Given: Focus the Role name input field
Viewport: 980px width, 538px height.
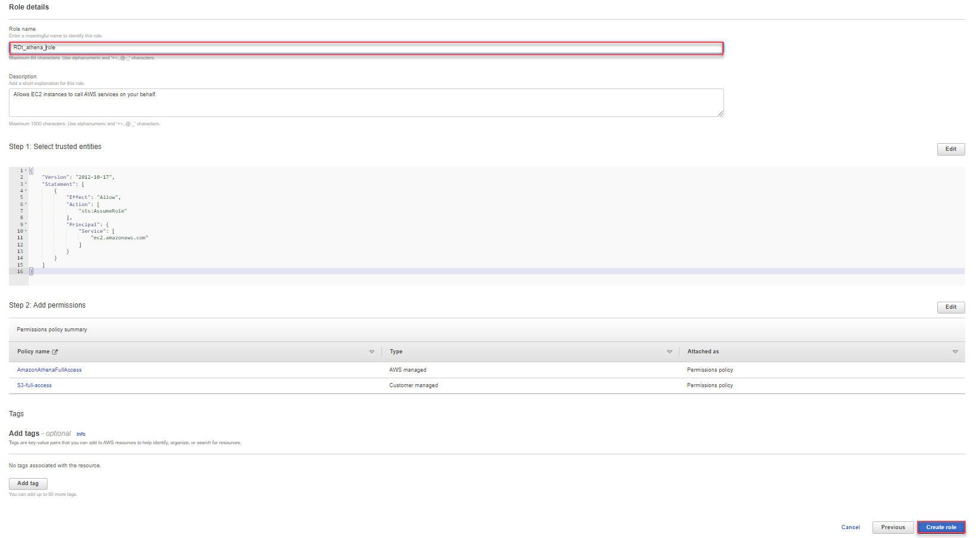Looking at the screenshot, I should click(366, 48).
